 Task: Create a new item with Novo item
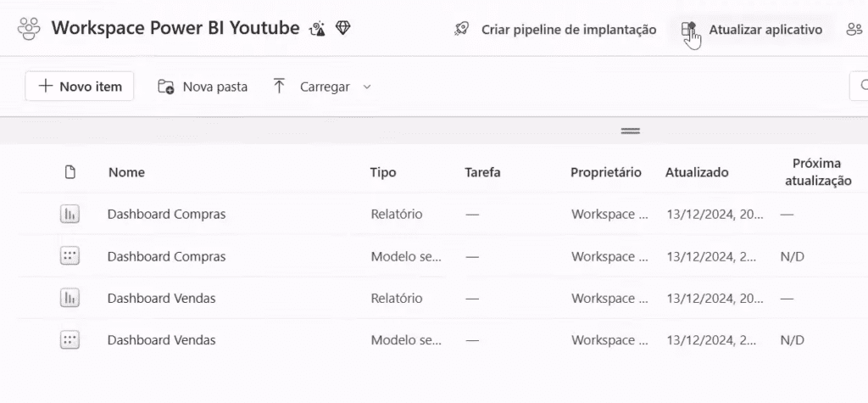80,86
